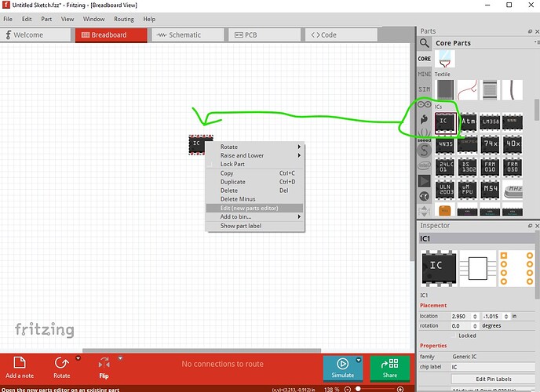The image size is (540, 392).
Task: Pick the 4N35 optocoupler part
Action: click(445, 145)
